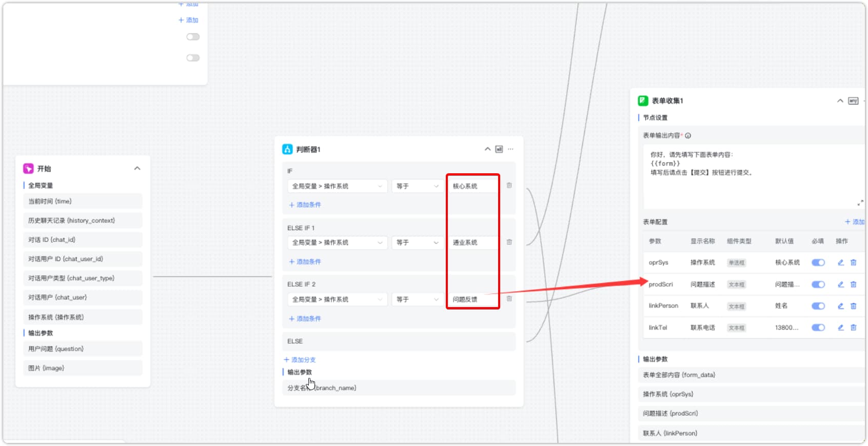Open the 等于 operator dropdown in ELSE IF 1

point(417,242)
